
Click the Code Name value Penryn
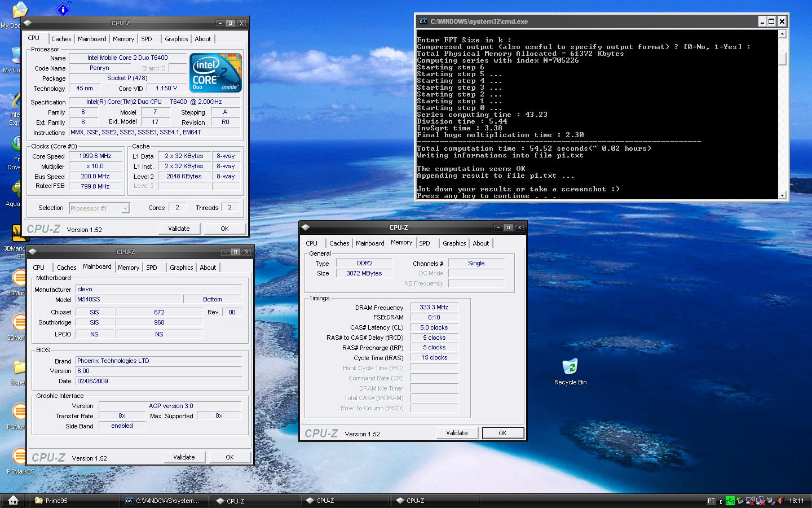(99, 68)
